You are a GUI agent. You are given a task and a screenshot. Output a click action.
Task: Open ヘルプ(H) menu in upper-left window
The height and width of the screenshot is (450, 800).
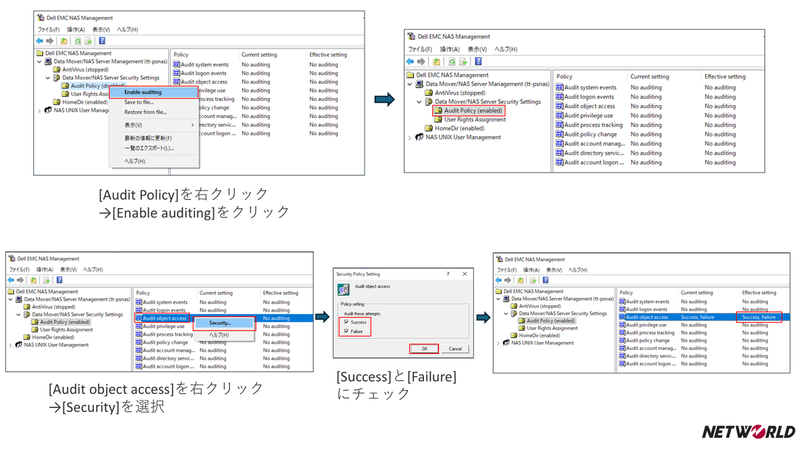click(127, 30)
